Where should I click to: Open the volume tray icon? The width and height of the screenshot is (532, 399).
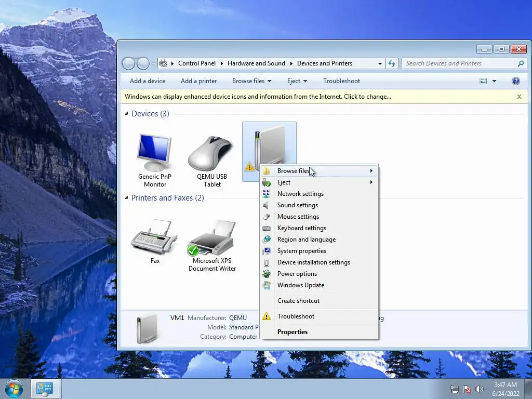(479, 389)
